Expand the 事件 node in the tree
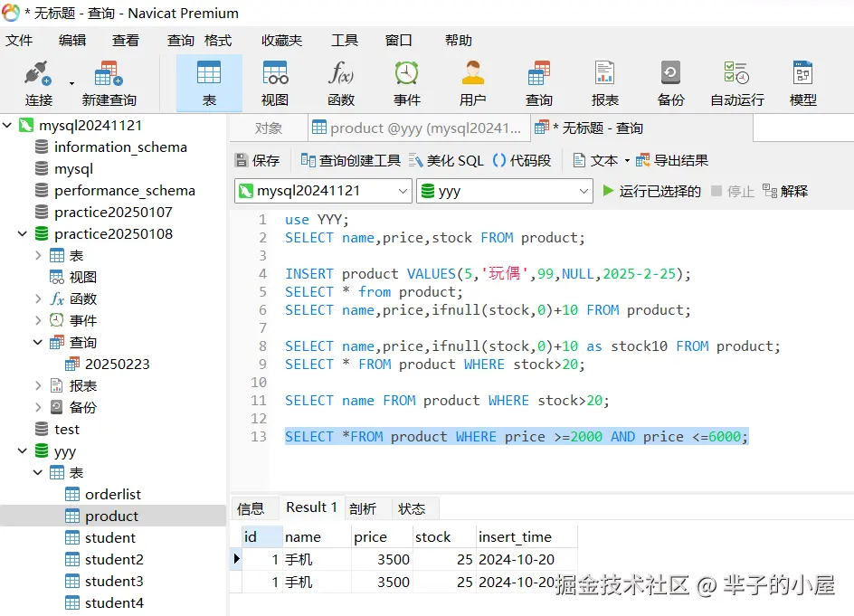This screenshot has height=616, width=854. (x=38, y=320)
